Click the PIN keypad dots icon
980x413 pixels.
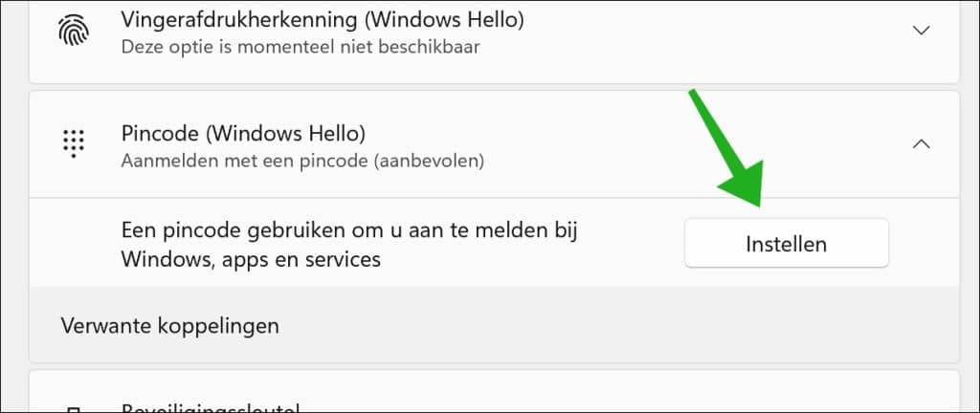coord(73,143)
